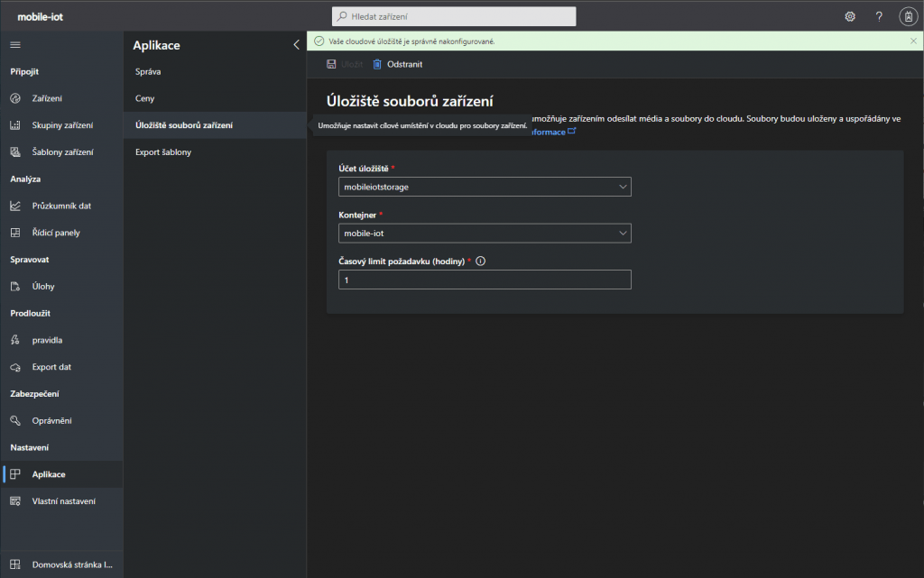
Task: Click the Úložiště souborů zařízení heading
Action: pos(410,101)
